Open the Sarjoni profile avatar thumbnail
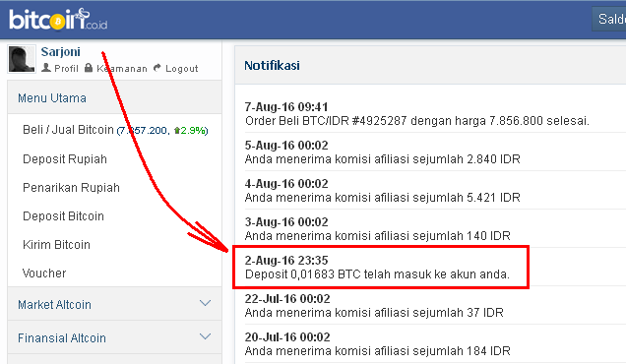This screenshot has height=364, width=626. [22, 59]
